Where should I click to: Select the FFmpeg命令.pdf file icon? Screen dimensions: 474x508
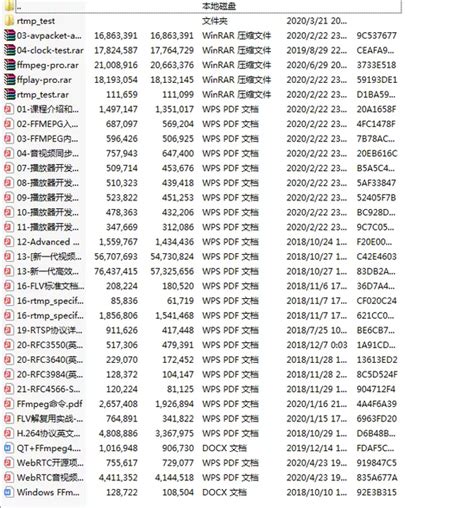coord(9,404)
